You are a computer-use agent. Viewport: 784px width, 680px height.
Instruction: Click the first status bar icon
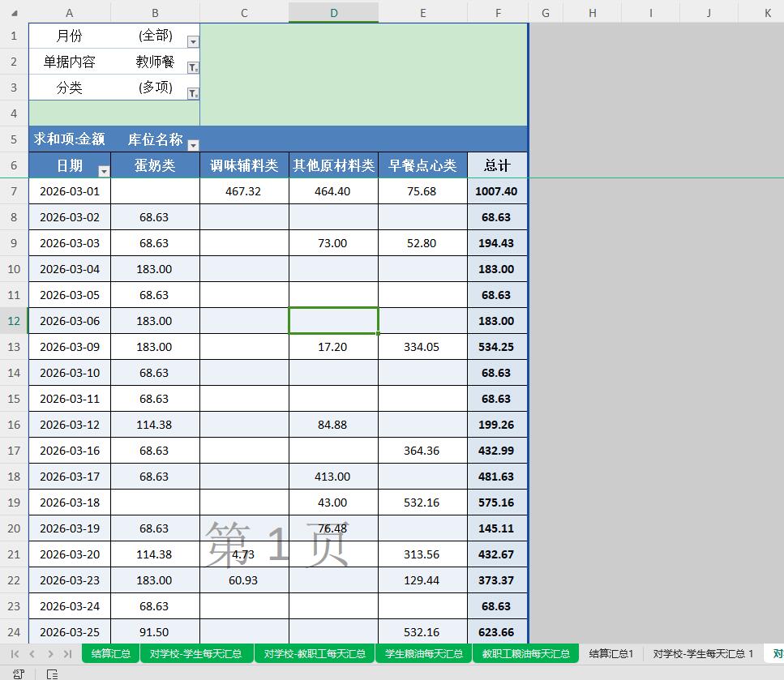(x=19, y=674)
